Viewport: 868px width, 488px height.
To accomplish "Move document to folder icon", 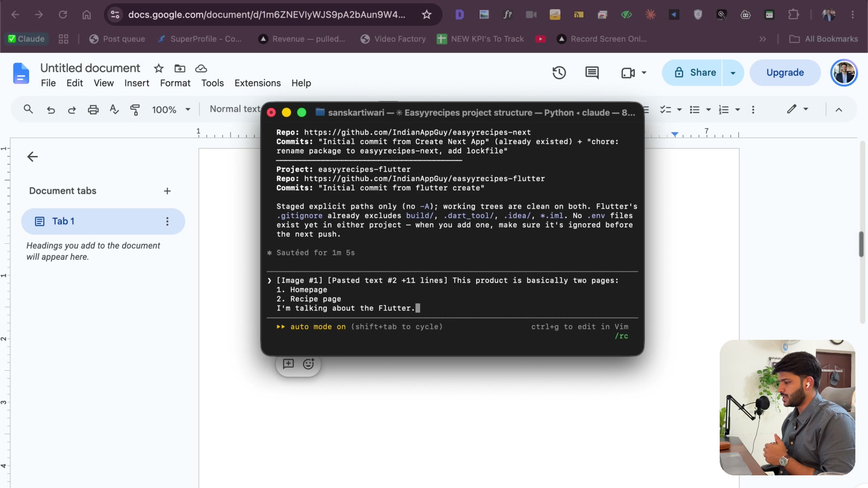I will [180, 69].
